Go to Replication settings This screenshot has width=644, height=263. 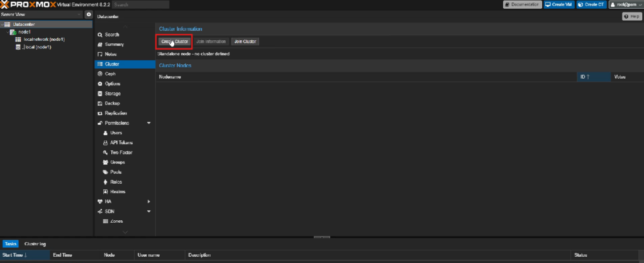tap(115, 113)
